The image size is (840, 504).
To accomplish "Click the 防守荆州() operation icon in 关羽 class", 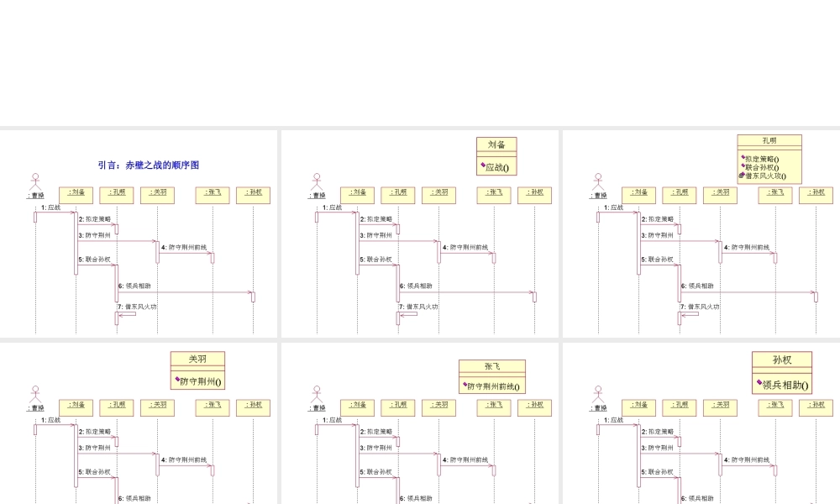I will pos(177,381).
